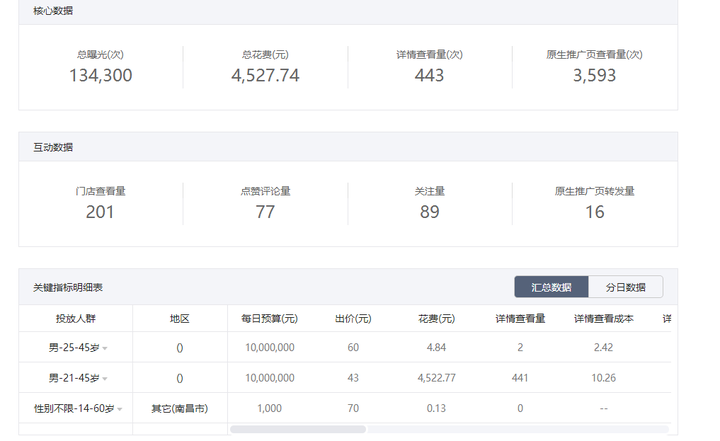Click 原生推广页转发量 label
The width and height of the screenshot is (720, 441).
coord(595,191)
